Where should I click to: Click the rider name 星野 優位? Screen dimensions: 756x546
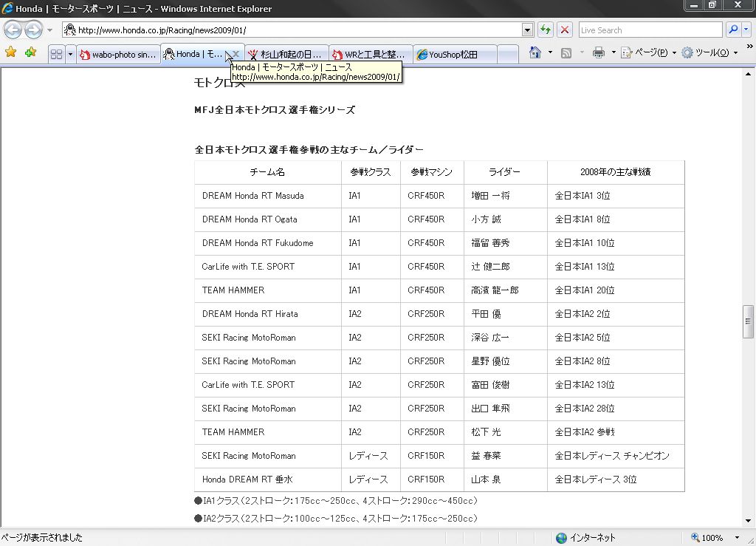click(490, 361)
